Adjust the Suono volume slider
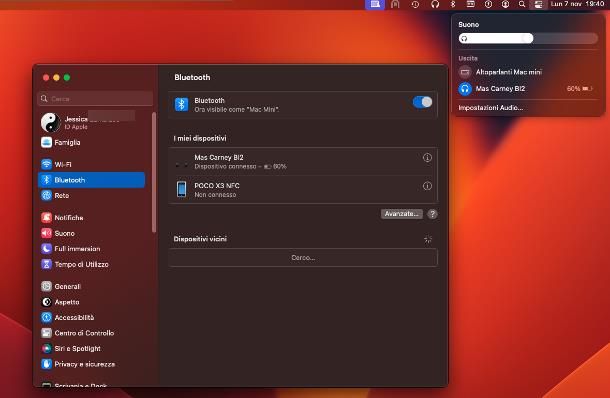 [x=528, y=38]
